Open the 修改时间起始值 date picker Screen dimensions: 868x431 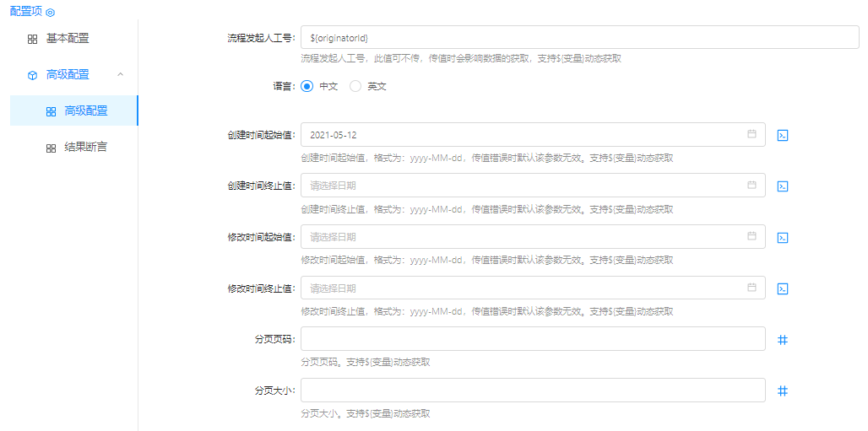[x=524, y=237]
